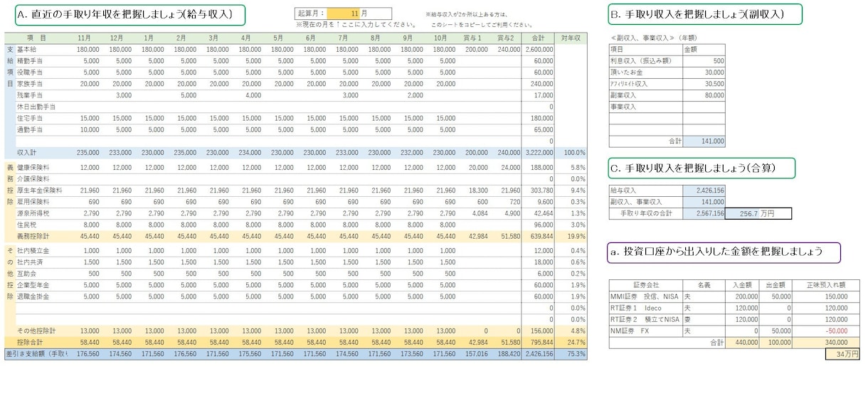
Task: Select the 頂いたお金 item cell
Action: click(645, 72)
